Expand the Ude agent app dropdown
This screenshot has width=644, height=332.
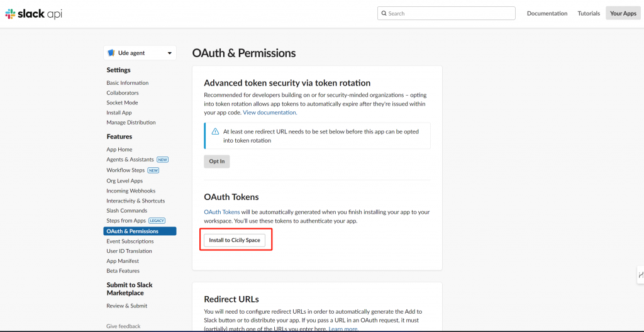click(140, 53)
